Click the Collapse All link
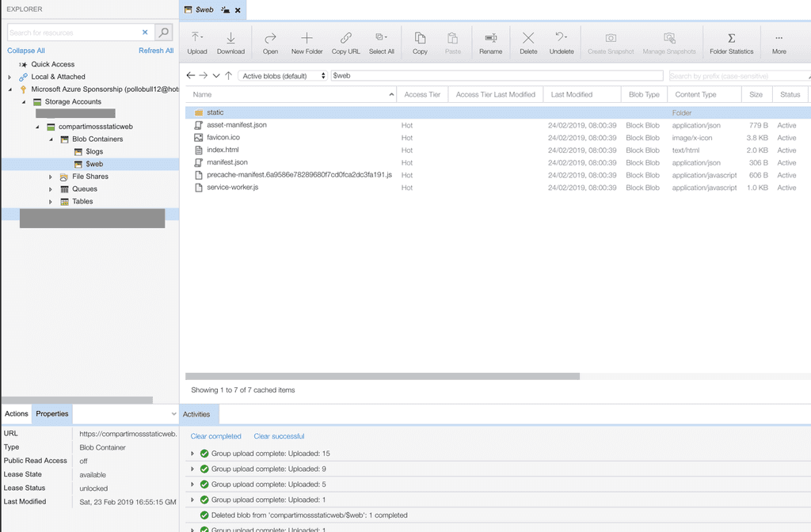Image resolution: width=811 pixels, height=532 pixels. click(x=26, y=51)
